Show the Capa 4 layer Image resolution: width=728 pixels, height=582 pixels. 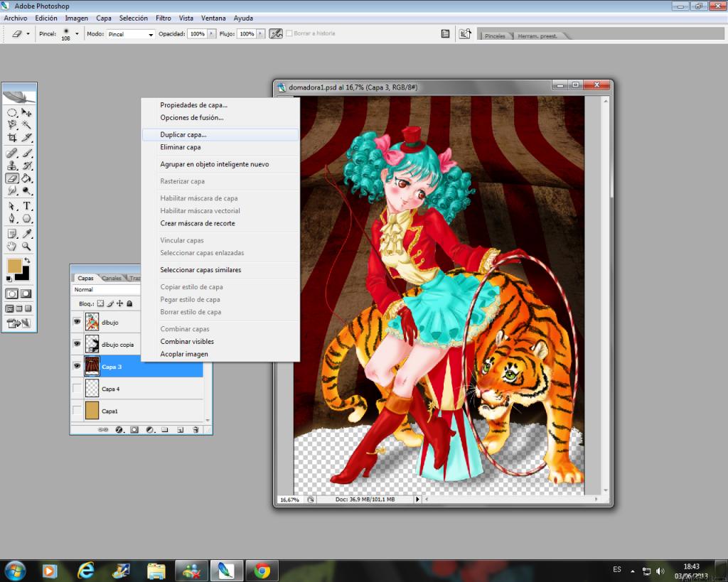click(77, 389)
